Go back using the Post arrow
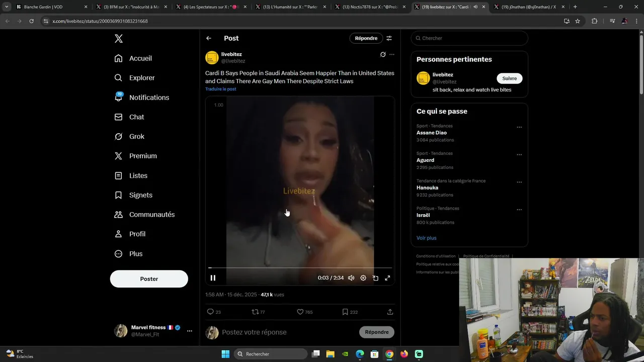 [209, 38]
